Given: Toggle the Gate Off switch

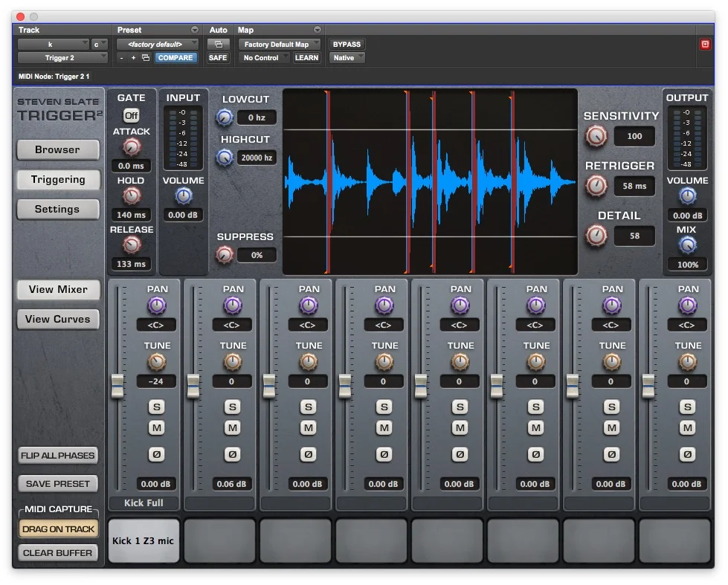Looking at the screenshot, I should coord(132,115).
